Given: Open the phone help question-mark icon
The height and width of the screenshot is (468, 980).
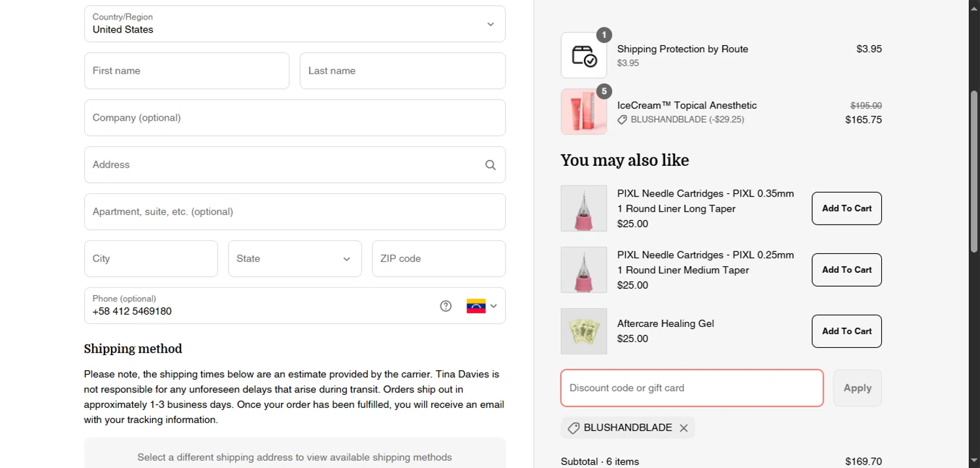Looking at the screenshot, I should coord(446,305).
